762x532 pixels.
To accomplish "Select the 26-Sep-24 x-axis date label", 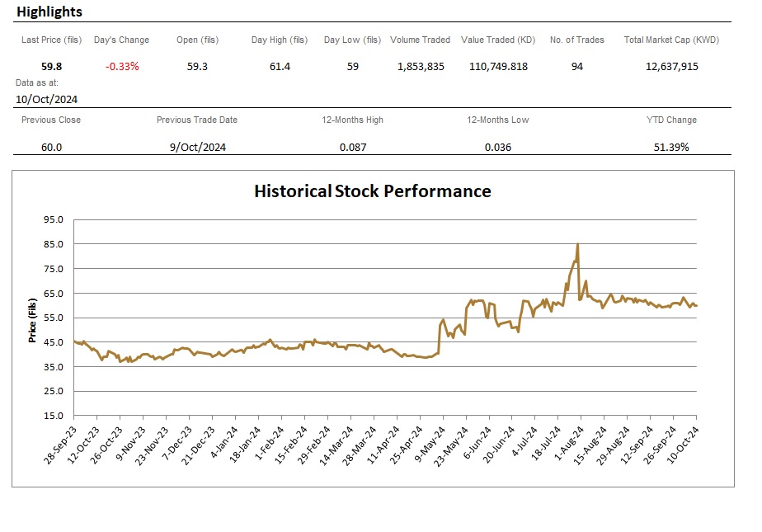I will tap(660, 445).
